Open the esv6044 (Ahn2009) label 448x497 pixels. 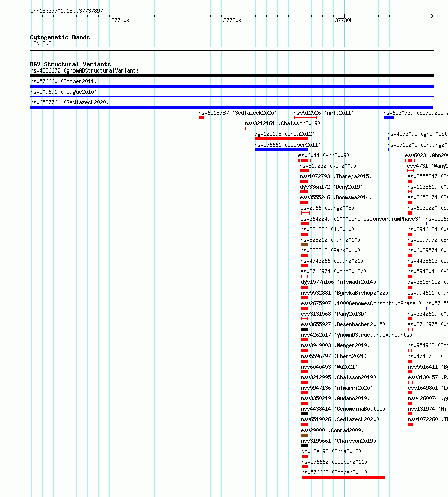(x=324, y=155)
